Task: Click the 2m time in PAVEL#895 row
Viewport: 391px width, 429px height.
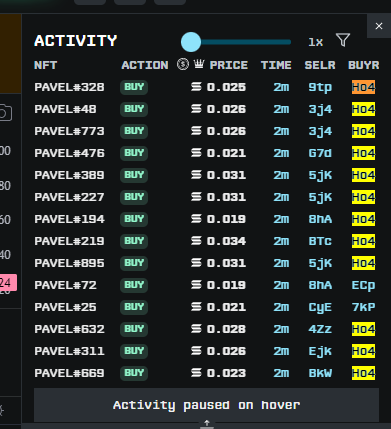Action: click(281, 263)
